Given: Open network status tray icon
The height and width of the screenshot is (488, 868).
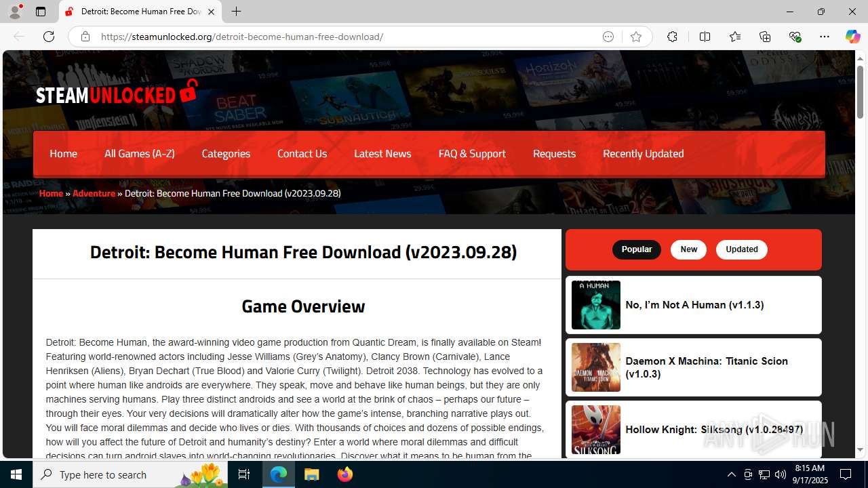Looking at the screenshot, I should 764,474.
